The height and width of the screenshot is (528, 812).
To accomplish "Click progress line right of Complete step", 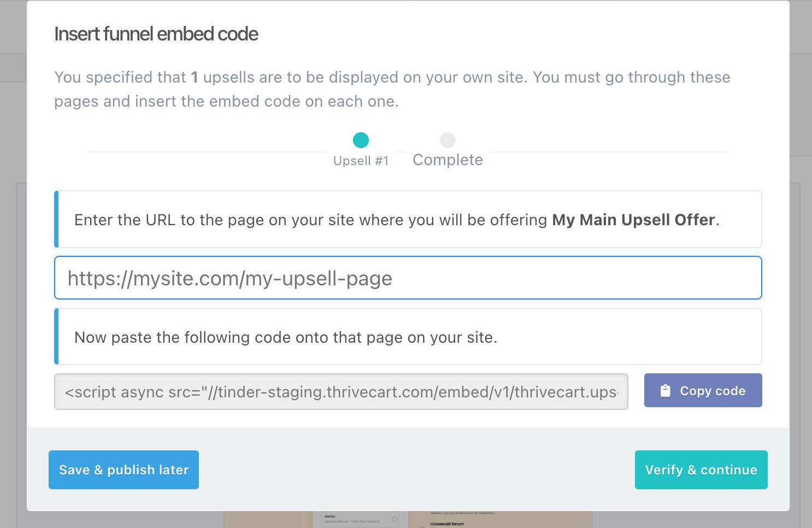I will 609,152.
